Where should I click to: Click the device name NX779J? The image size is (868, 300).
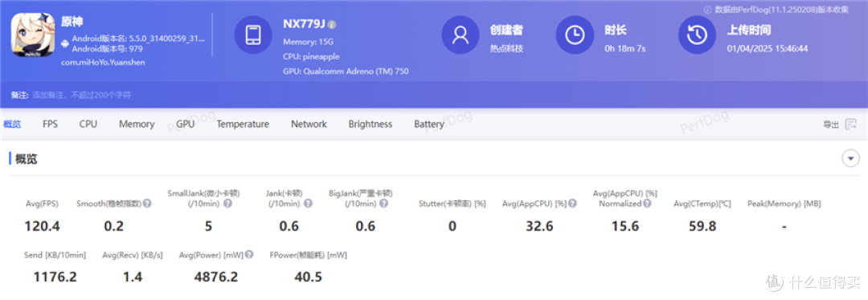(304, 24)
